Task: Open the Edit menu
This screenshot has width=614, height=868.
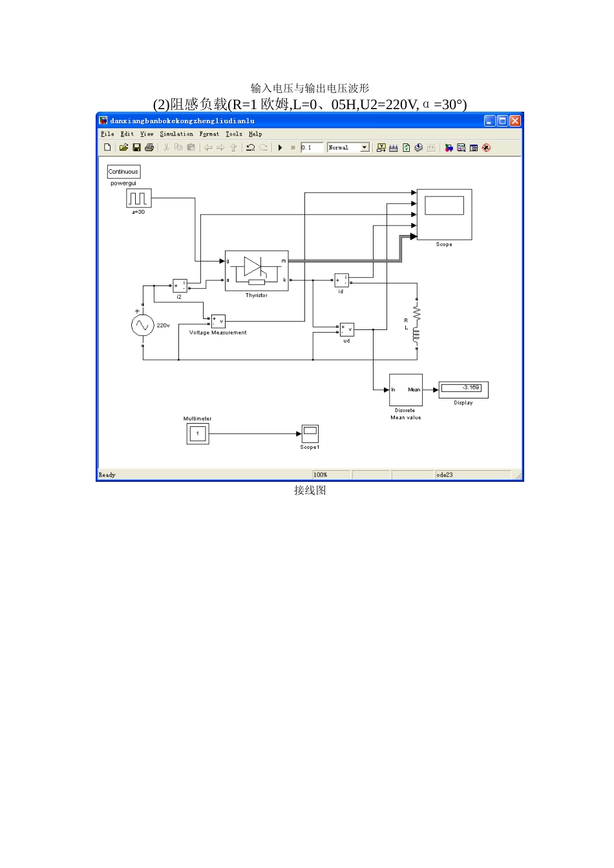Action: point(127,134)
